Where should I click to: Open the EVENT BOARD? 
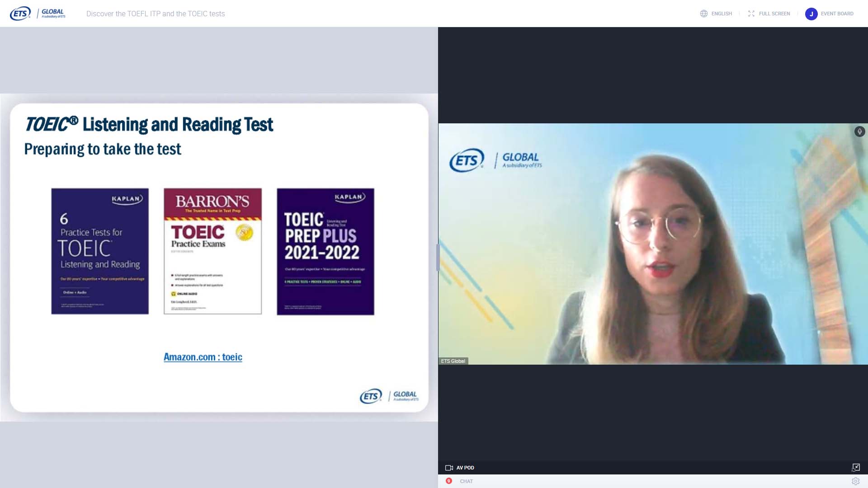837,14
